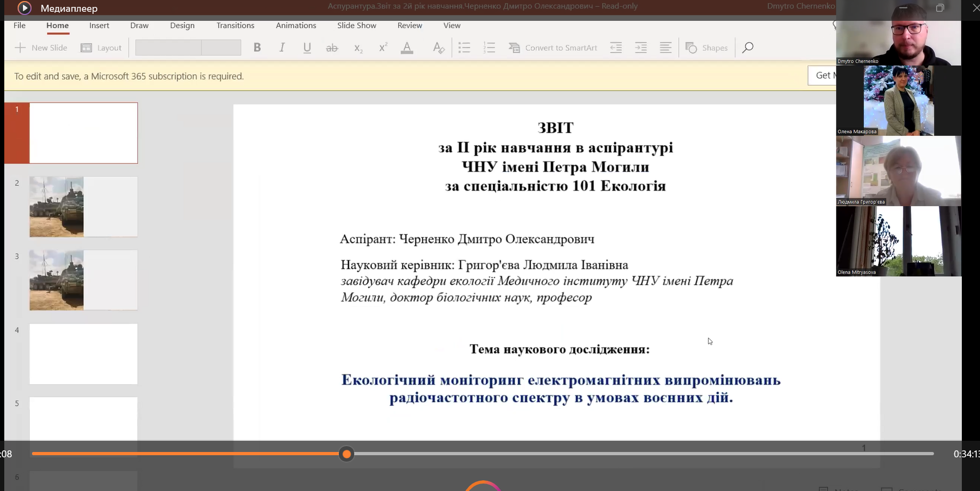Insert a bulleted list
The image size is (980, 491).
[464, 48]
